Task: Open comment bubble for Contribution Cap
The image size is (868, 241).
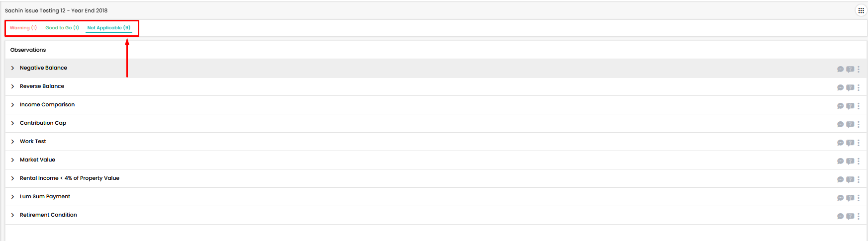Action: 841,125
